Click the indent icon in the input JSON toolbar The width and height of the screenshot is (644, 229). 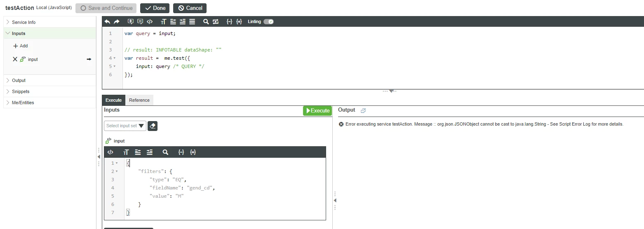click(x=150, y=152)
